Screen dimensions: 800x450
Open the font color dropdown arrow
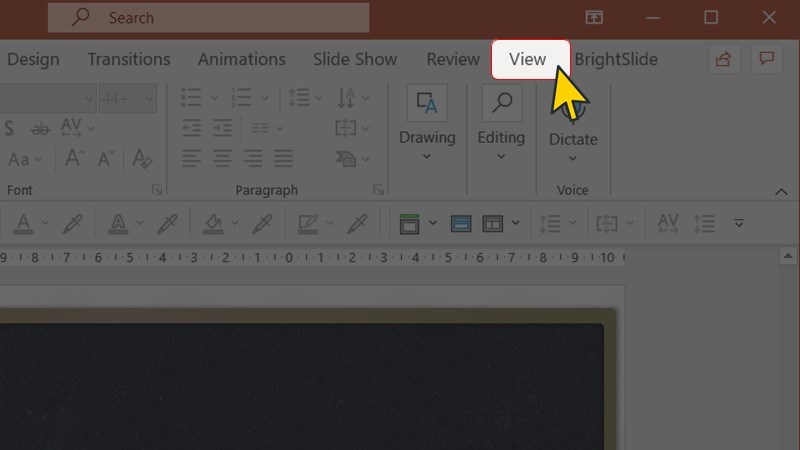(45, 223)
